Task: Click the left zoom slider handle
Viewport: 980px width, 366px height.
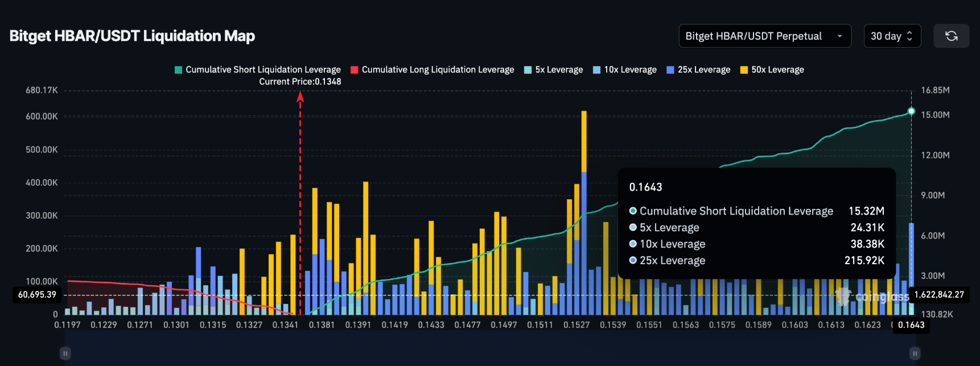Action: click(x=65, y=353)
